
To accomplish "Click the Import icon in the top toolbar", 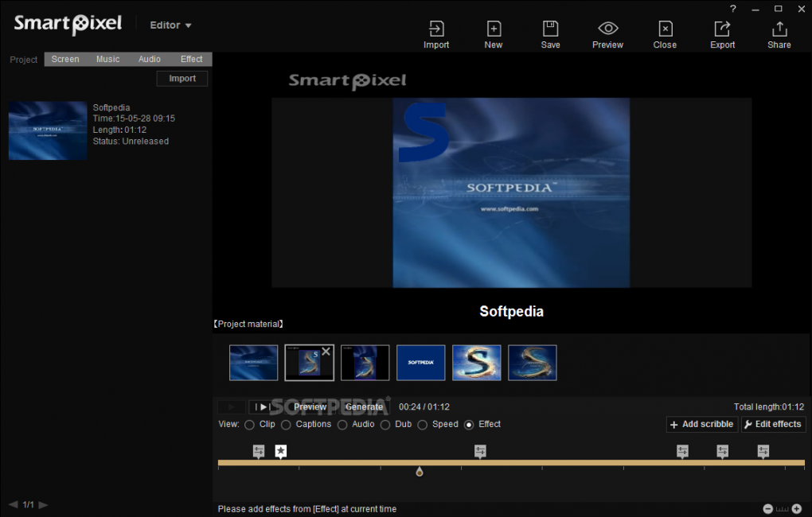I will [436, 35].
